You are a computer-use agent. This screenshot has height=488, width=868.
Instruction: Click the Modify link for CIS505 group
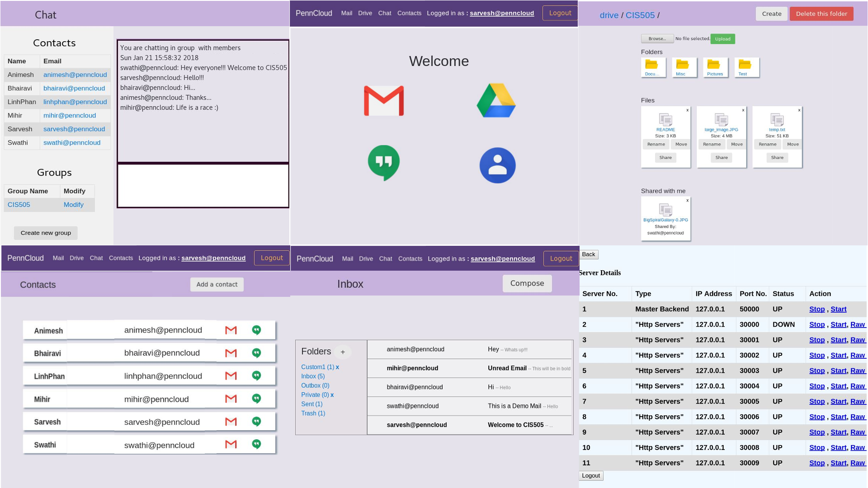[x=74, y=205]
